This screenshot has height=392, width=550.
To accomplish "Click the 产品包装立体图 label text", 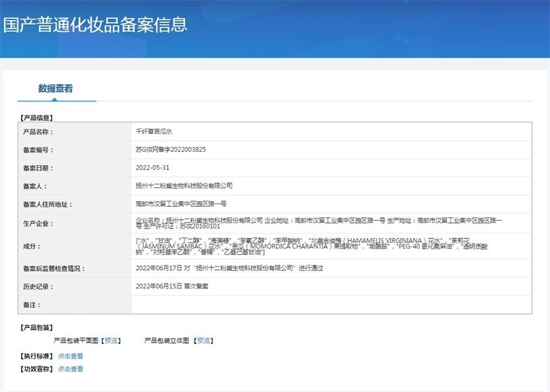I will pos(166,340).
